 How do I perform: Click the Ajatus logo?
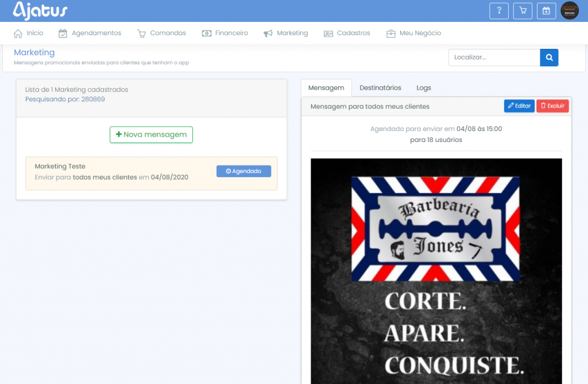tap(40, 10)
